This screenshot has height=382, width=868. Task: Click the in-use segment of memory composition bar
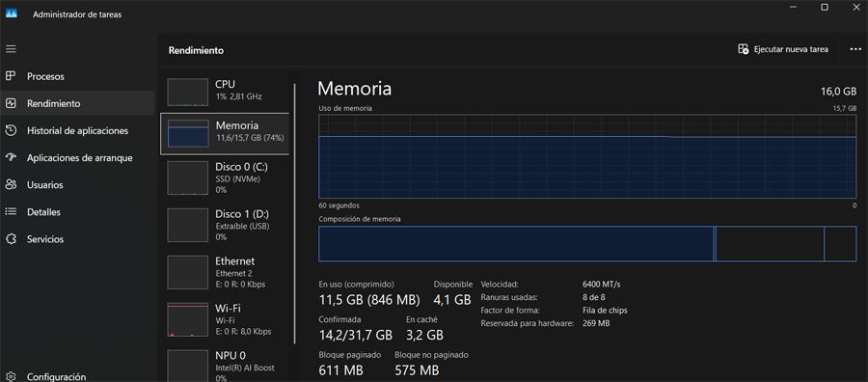coord(516,244)
